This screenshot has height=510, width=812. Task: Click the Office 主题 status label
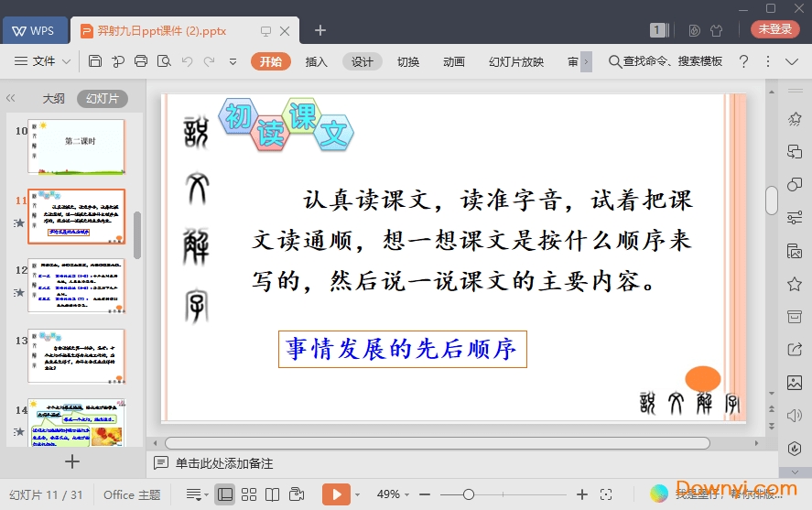[x=132, y=494]
